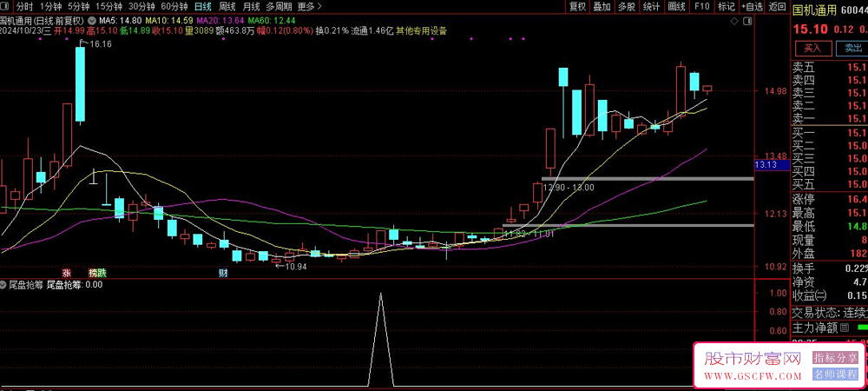
Task: Expand the MA indicator settings arrow icon
Action: click(92, 21)
